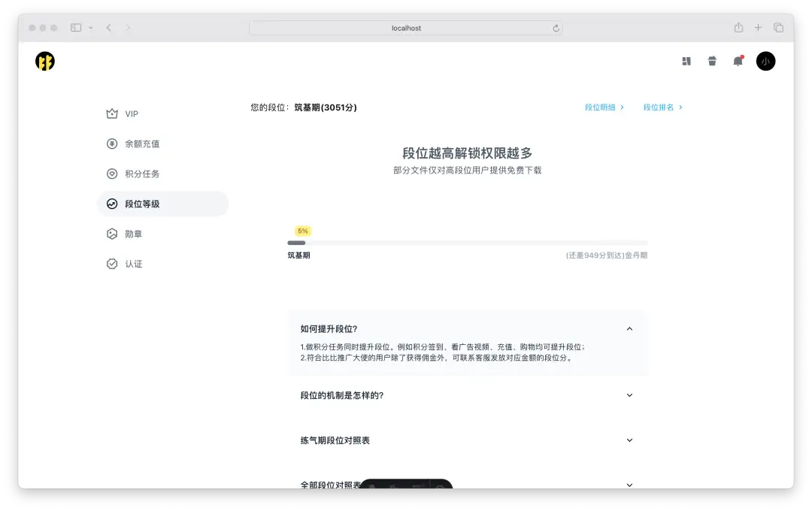Click the reload icon in the address bar
The height and width of the screenshot is (511, 812).
554,28
